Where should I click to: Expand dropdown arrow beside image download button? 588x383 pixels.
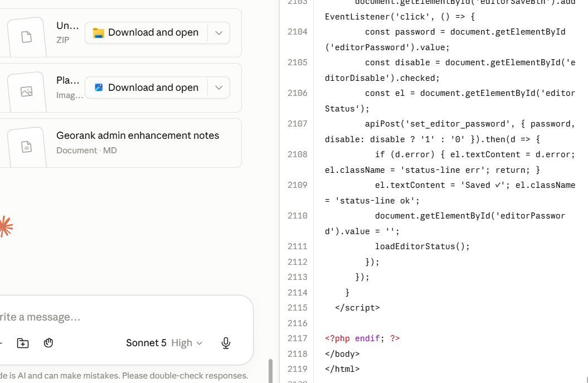pyautogui.click(x=219, y=88)
